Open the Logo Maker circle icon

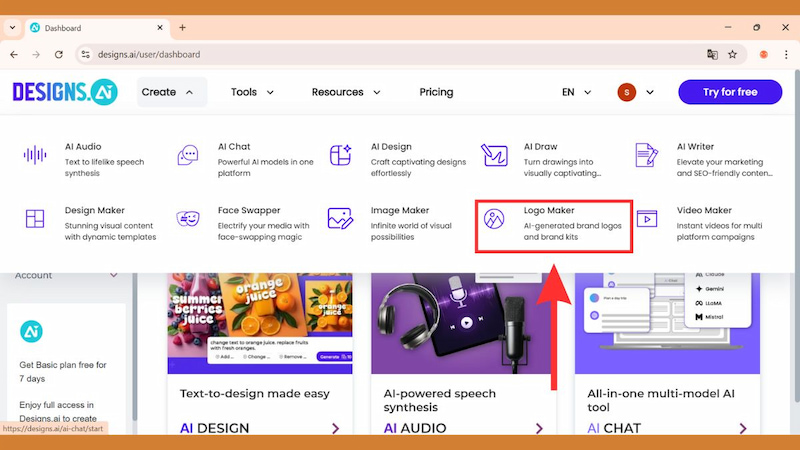(x=494, y=219)
